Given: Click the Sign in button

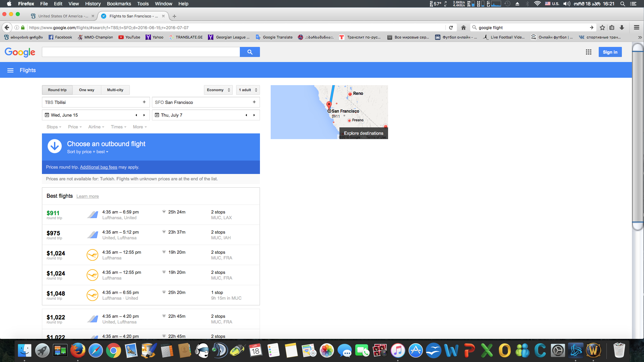Looking at the screenshot, I should point(610,52).
